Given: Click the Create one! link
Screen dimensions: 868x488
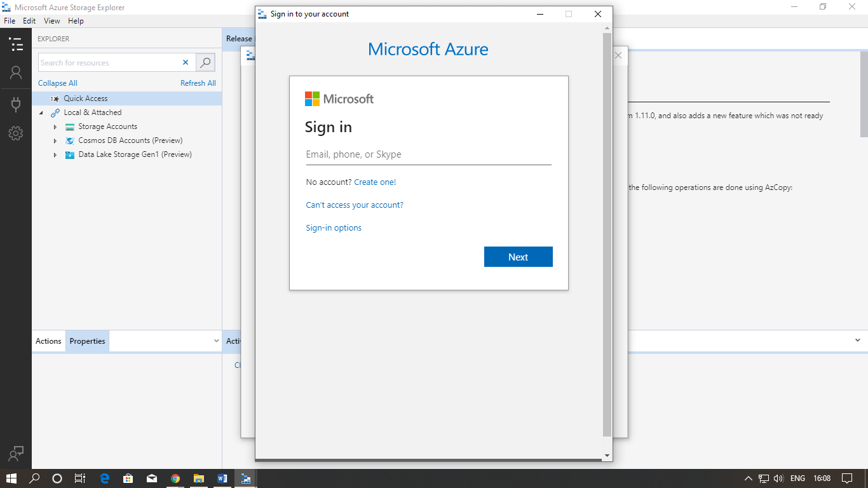Looking at the screenshot, I should click(375, 182).
